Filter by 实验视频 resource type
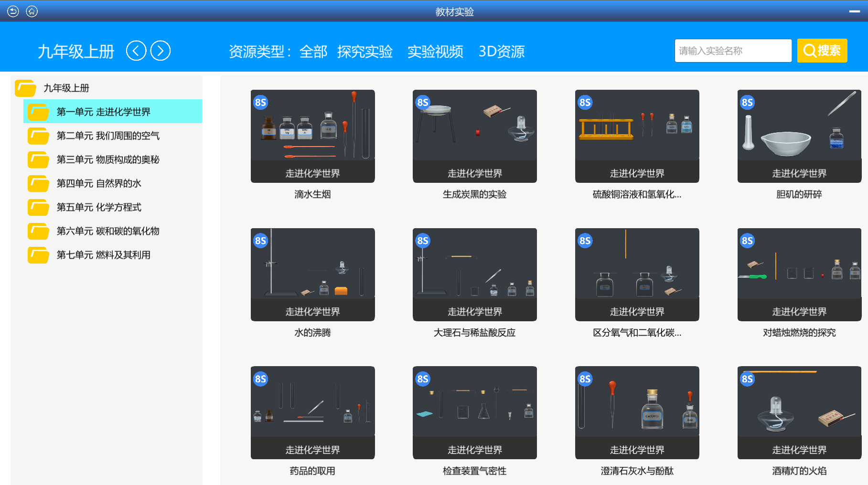Screen dimensions: 868x485 pyautogui.click(x=435, y=51)
